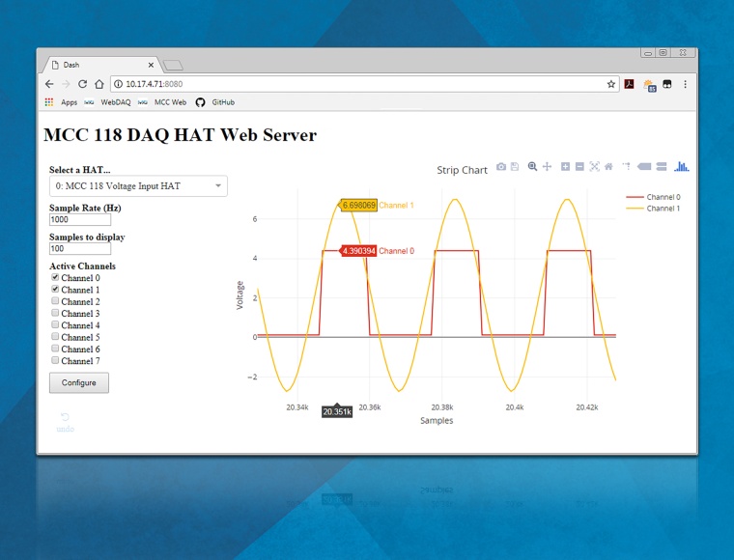Screen dimensions: 734x560
Task: Click the Sample Rate input field
Action: coord(80,220)
